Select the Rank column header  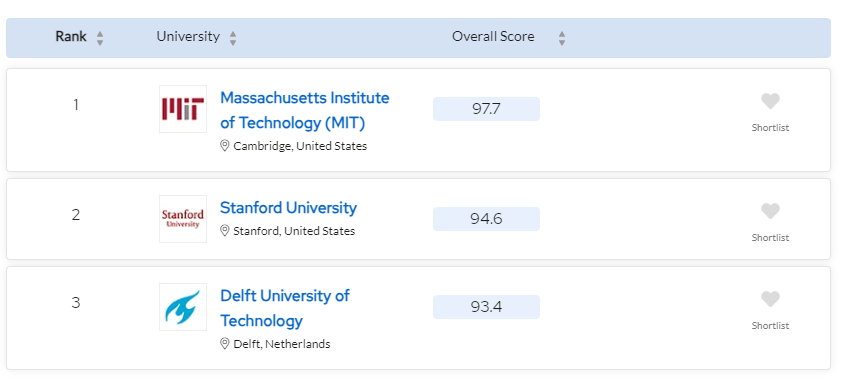[x=71, y=37]
